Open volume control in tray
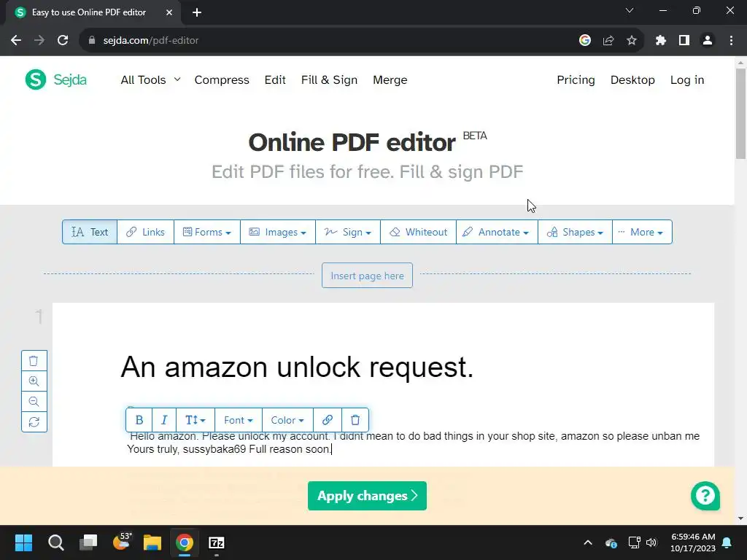The image size is (747, 560). [651, 542]
